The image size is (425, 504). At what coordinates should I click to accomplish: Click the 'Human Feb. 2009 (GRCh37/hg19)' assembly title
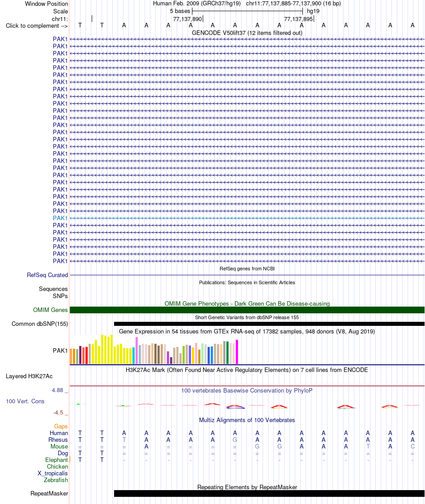196,4
